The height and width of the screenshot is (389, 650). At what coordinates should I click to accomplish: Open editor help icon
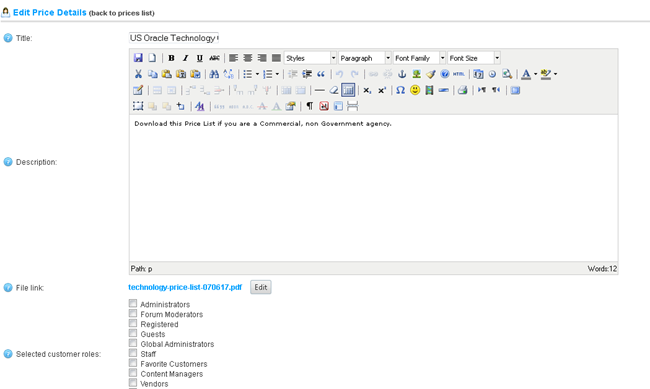tap(444, 74)
